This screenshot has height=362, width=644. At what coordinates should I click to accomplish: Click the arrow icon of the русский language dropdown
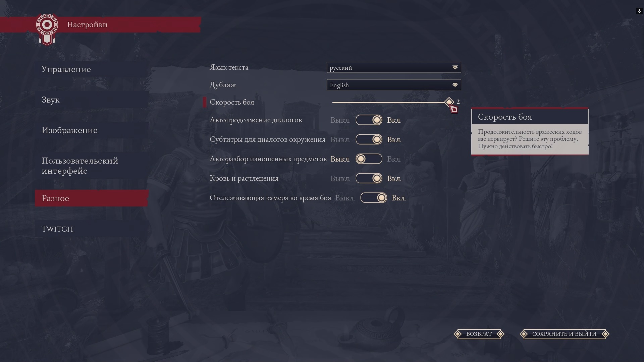tap(455, 67)
